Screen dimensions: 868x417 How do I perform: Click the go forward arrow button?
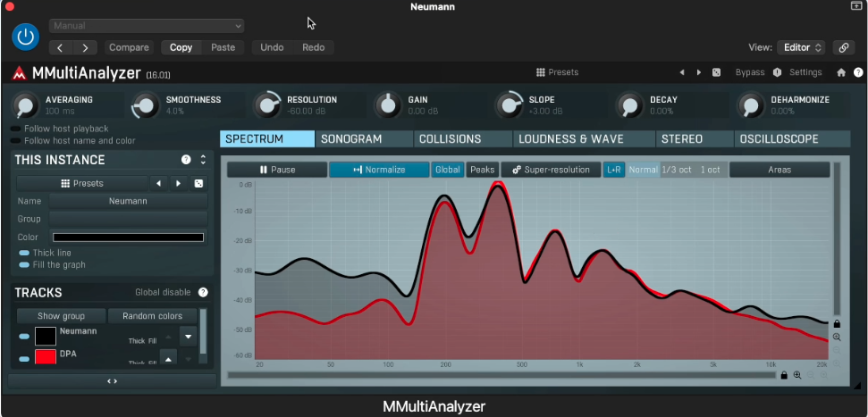point(85,47)
